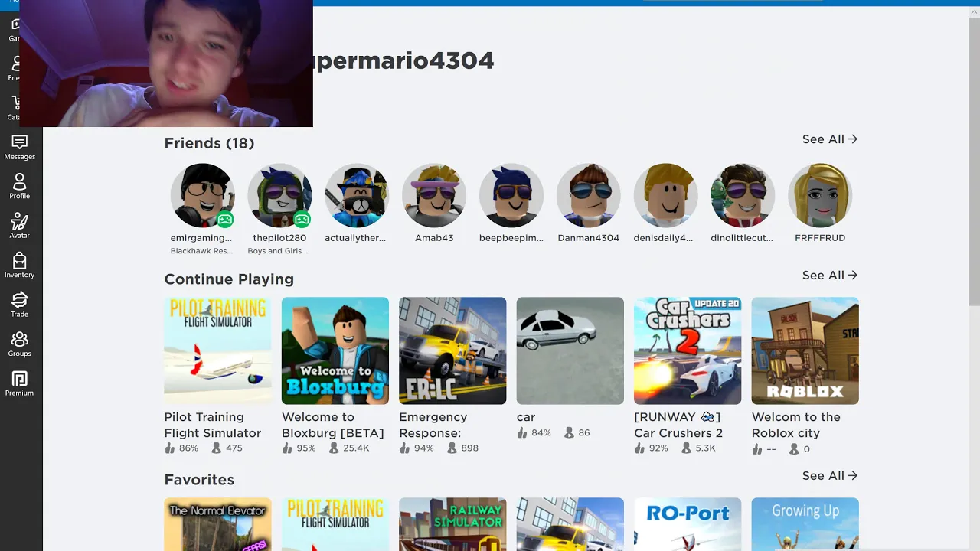This screenshot has height=551, width=980.
Task: Open Pilot Training Flight Simulator in Continue Playing
Action: 217,350
